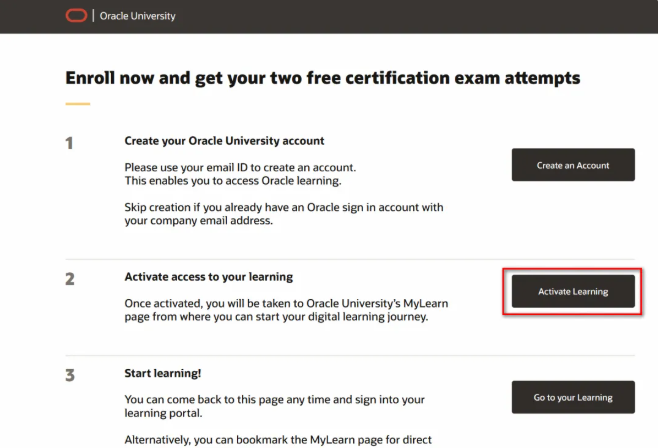
Task: Click the yellow accent line under heading
Action: coord(78,104)
